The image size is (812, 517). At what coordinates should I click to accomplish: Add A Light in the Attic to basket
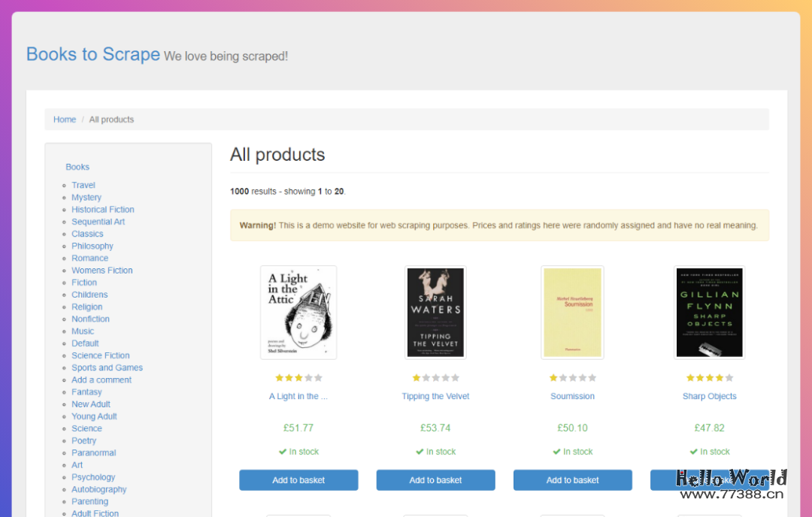coord(298,480)
